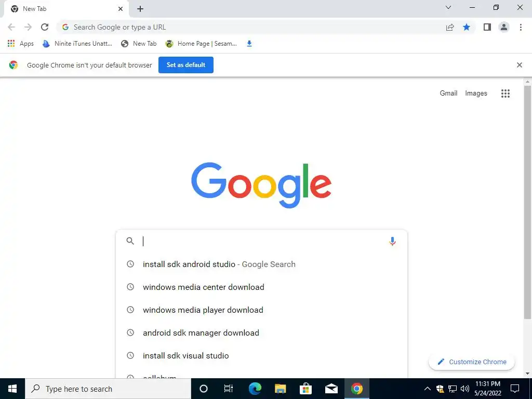Click the share this page icon
532x399 pixels.
pyautogui.click(x=450, y=27)
